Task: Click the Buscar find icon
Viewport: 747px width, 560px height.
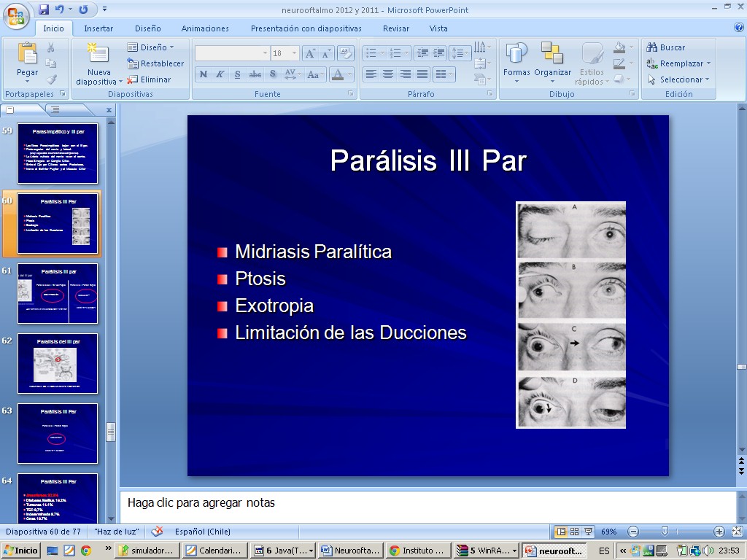Action: 665,47
